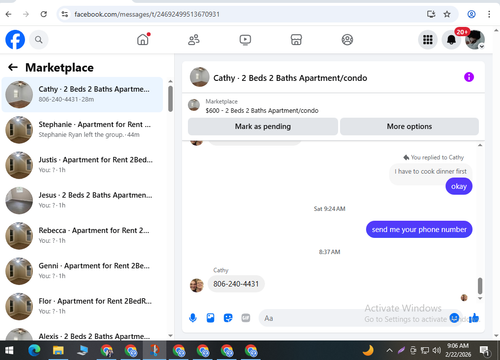
Task: Open Stephanie Apartment for Rent conversation
Action: pyautogui.click(x=82, y=130)
